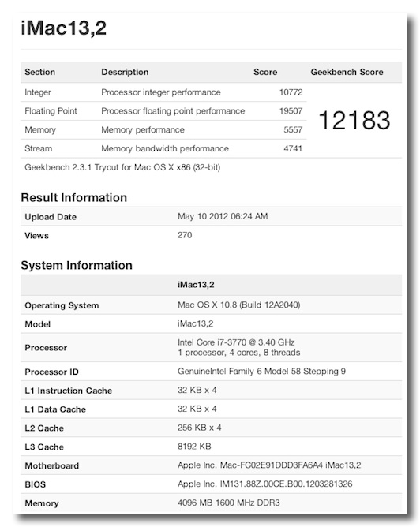This screenshot has height=527, width=420.
Task: Select the L2 Cache label
Action: click(x=44, y=428)
